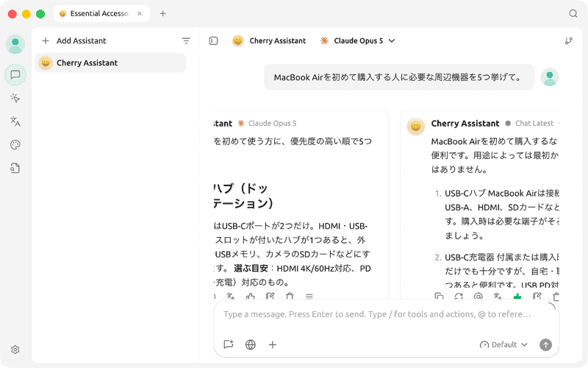Image resolution: width=588 pixels, height=368 pixels.
Task: Copy the Chat Latest reply
Action: point(439,297)
